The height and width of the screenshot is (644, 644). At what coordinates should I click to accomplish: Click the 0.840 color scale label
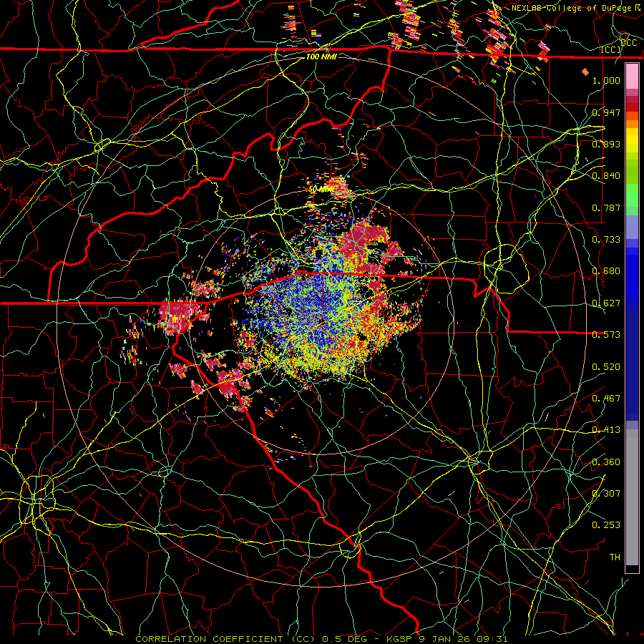606,176
